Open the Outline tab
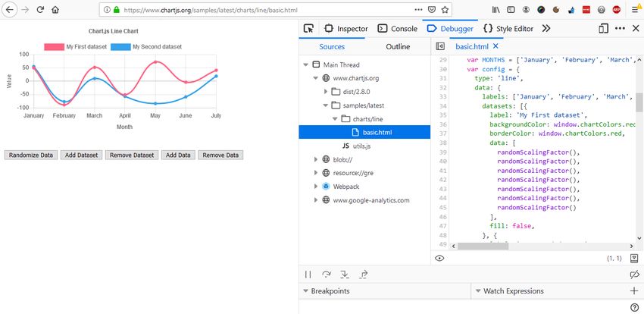 click(x=398, y=46)
